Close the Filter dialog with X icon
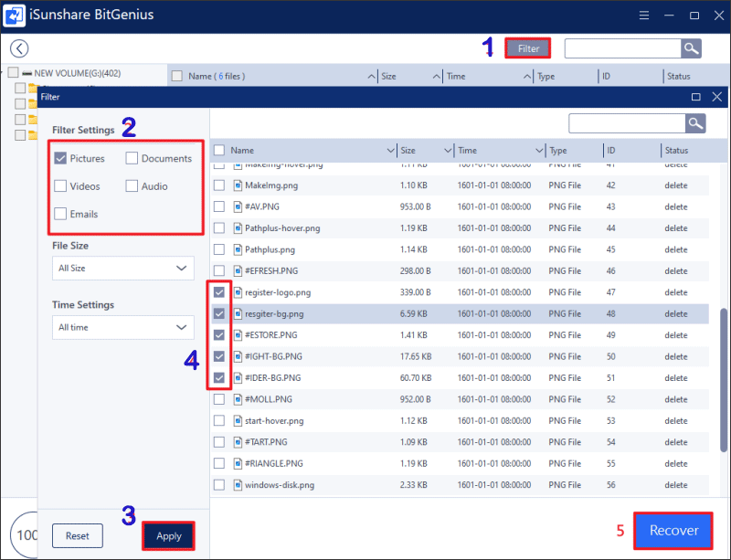 [716, 96]
